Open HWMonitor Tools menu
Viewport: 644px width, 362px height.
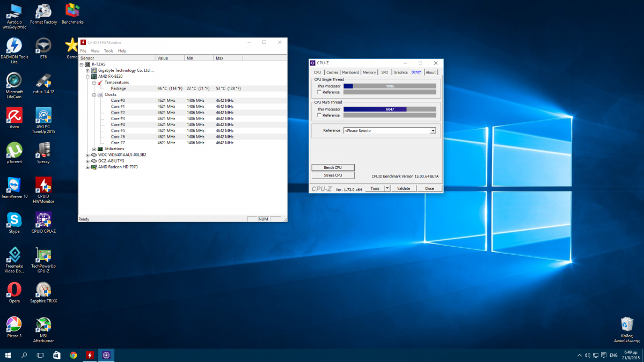(109, 51)
